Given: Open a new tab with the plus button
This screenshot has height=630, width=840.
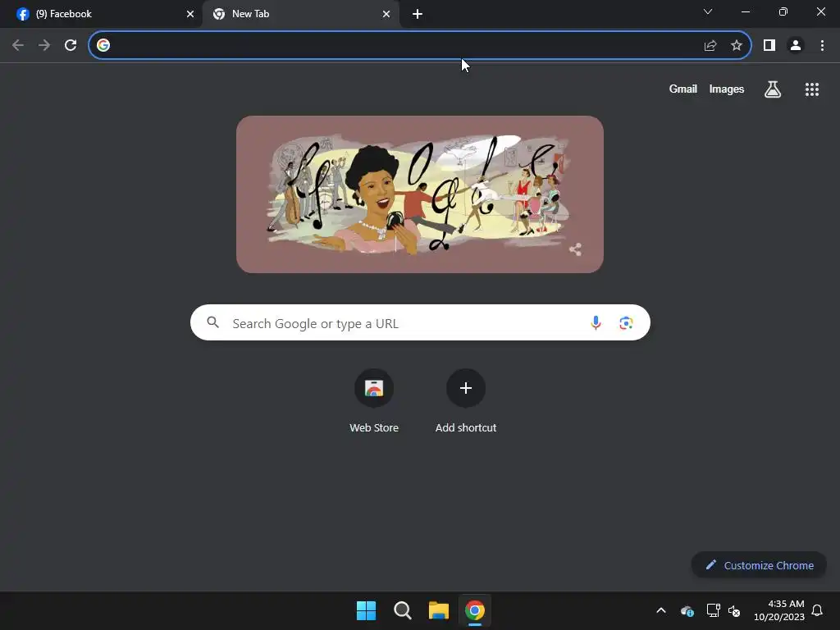Looking at the screenshot, I should (x=418, y=14).
